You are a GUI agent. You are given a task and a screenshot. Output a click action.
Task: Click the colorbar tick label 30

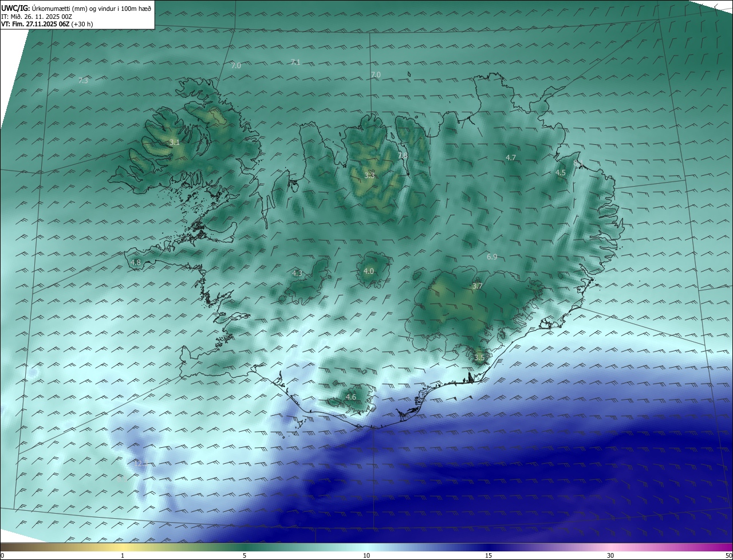tap(610, 555)
